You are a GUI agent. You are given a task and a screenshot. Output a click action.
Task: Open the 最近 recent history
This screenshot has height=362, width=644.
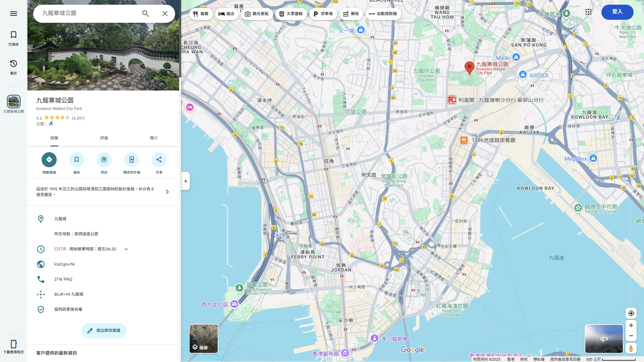[x=13, y=67]
